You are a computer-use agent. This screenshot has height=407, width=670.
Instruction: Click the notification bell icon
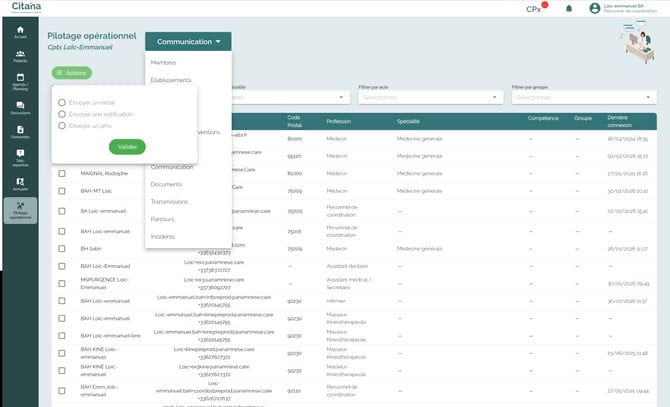[x=569, y=8]
